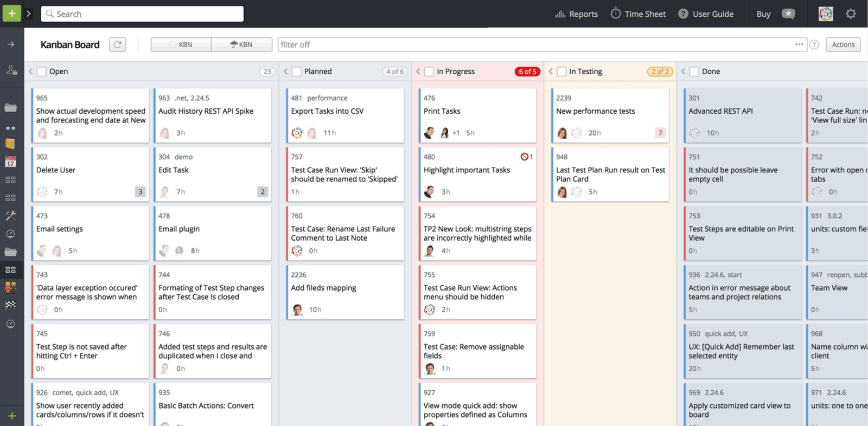Expand the top bar arrow next to plus

pos(29,14)
